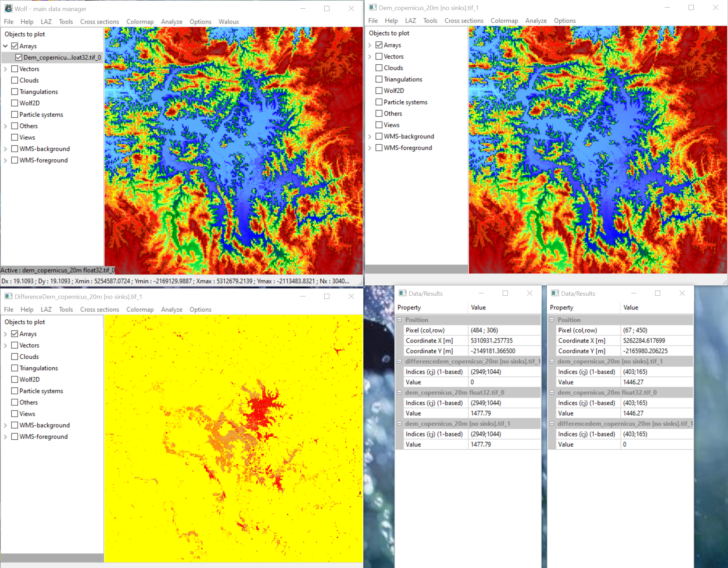Expand Vectors node in no sinks window
This screenshot has width=728, height=568.
tap(370, 56)
